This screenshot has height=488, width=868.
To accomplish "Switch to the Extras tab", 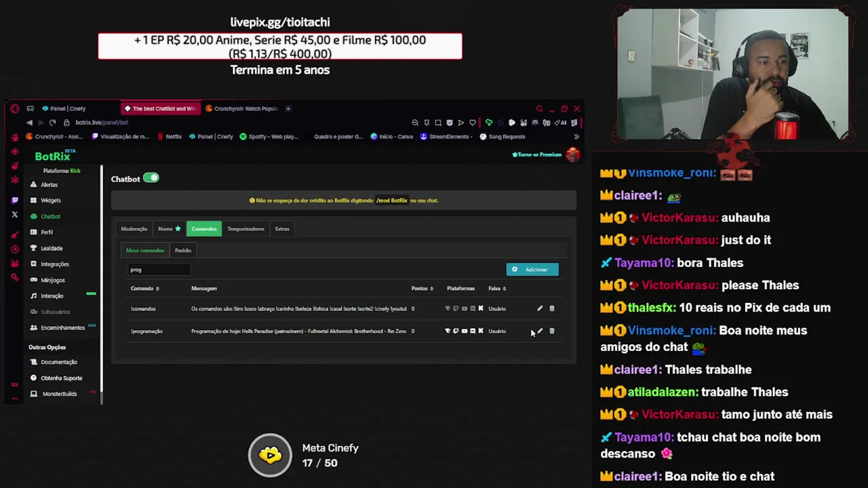I will pos(282,229).
